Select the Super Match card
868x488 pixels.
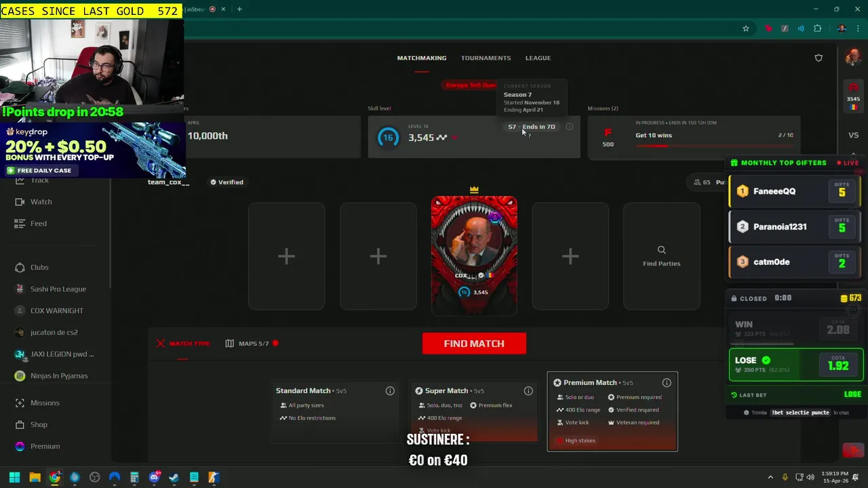[x=474, y=411]
